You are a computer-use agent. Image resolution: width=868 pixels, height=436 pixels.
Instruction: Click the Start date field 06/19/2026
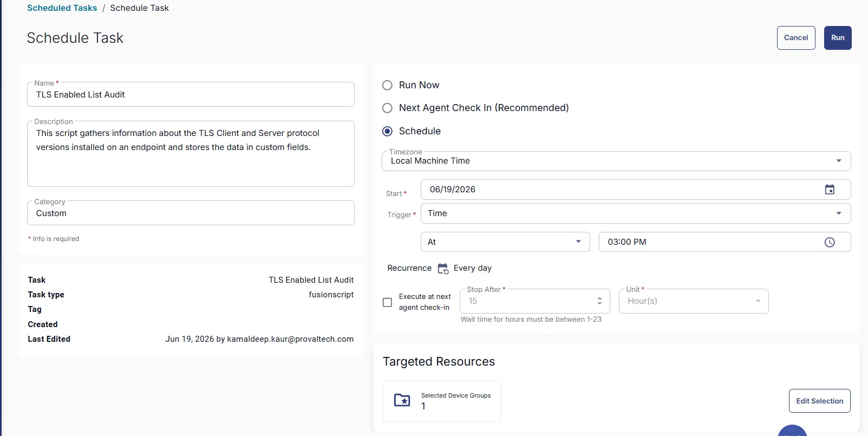(x=636, y=190)
